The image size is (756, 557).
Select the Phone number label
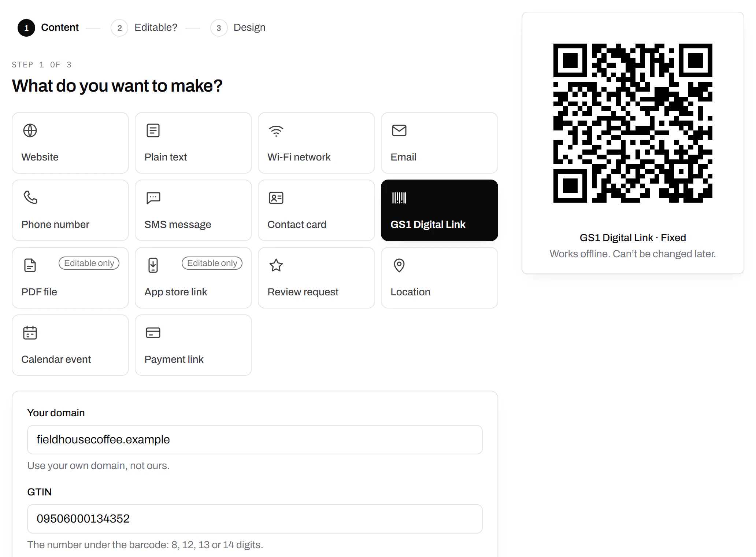coord(55,224)
